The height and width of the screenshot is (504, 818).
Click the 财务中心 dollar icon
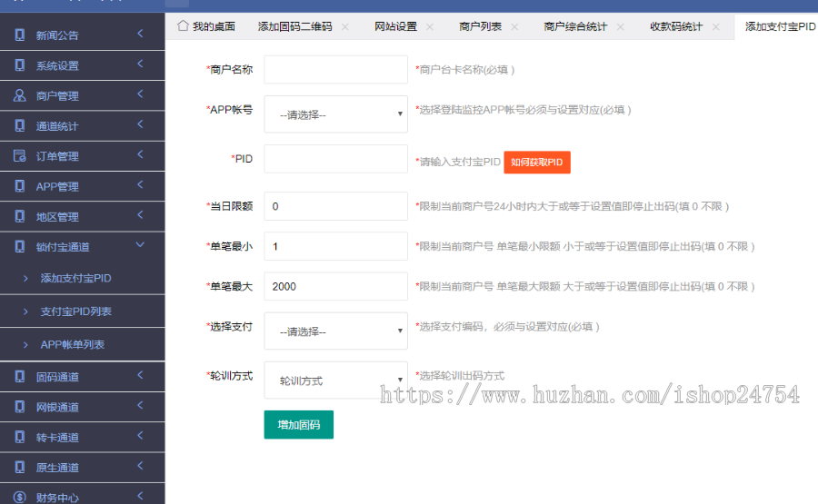coord(20,498)
